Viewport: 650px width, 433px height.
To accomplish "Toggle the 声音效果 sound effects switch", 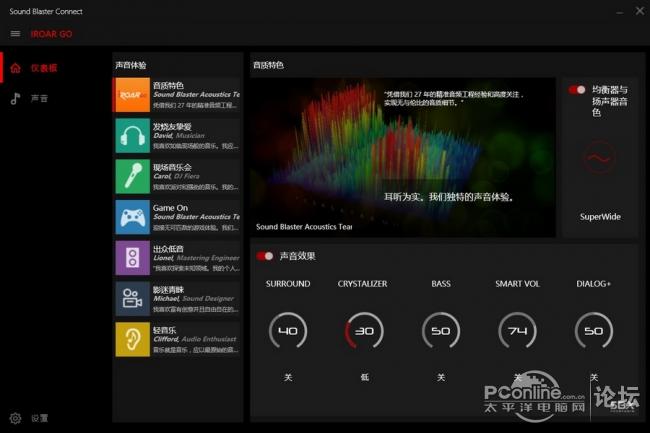I will (264, 256).
